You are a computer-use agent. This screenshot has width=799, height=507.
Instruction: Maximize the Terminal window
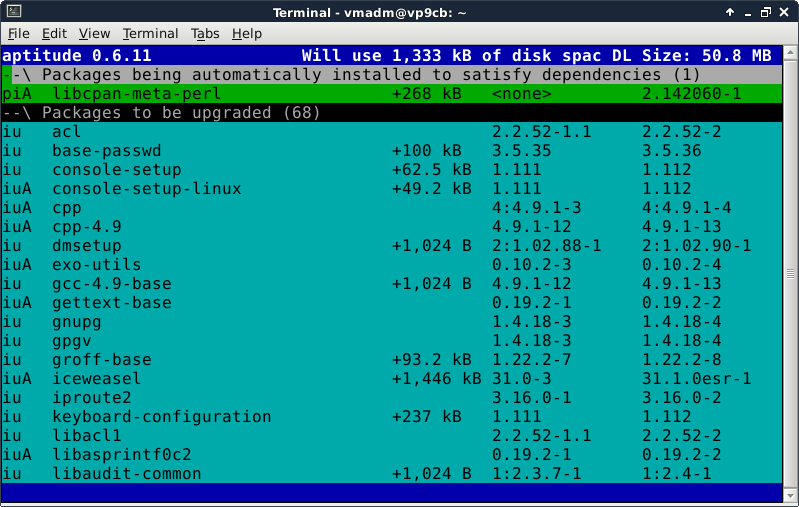[x=763, y=11]
